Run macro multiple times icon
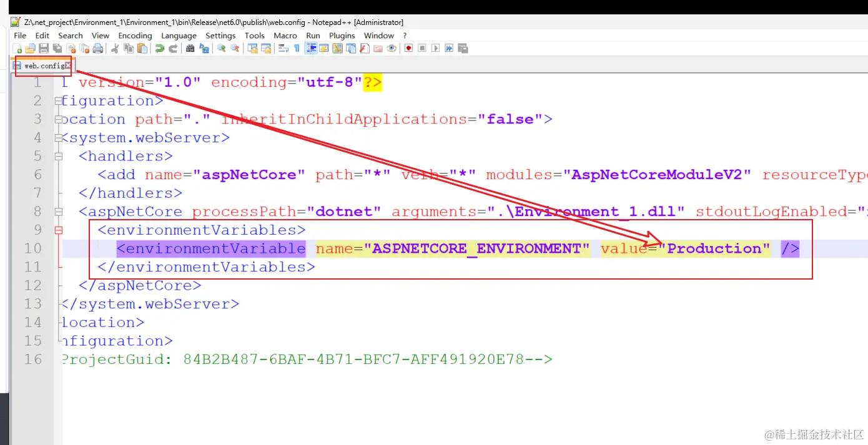The height and width of the screenshot is (445, 868). pos(449,48)
